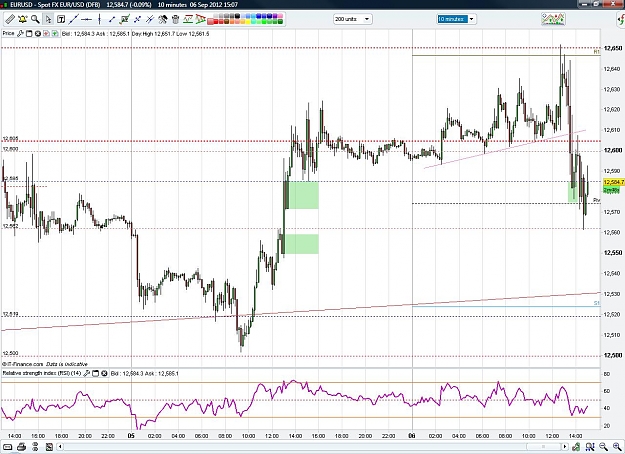Select the horizontal line tool

(x=86, y=19)
